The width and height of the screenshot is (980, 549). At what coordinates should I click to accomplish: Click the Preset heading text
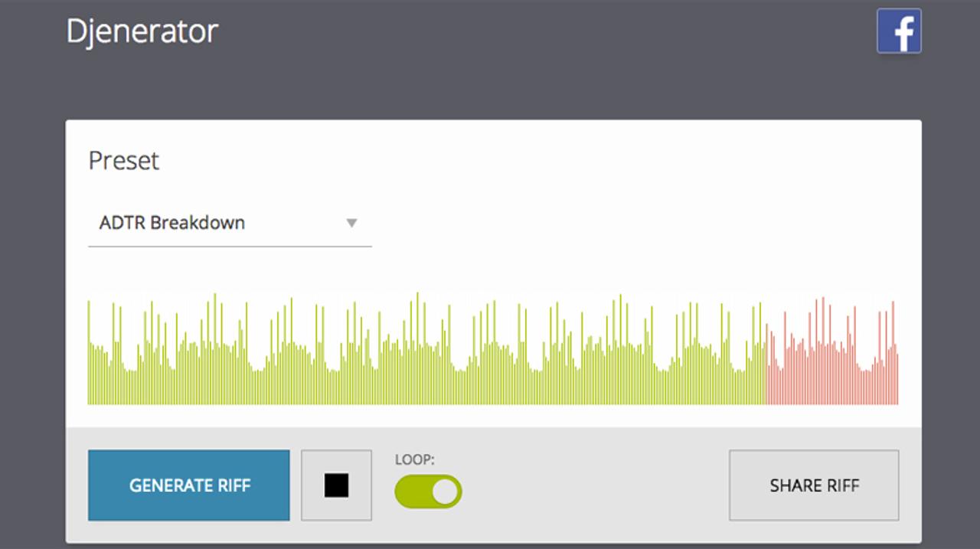[x=124, y=161]
